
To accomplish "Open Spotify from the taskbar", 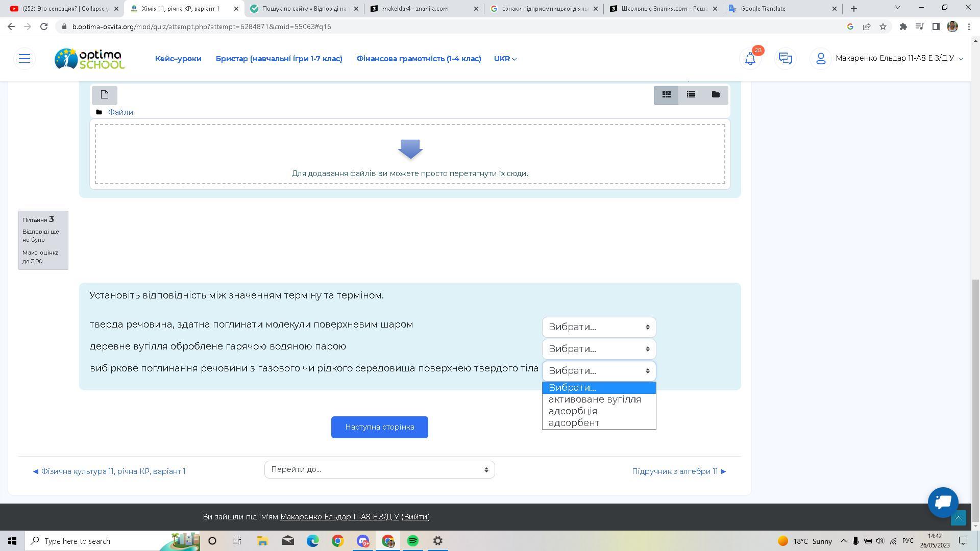I will tap(413, 541).
